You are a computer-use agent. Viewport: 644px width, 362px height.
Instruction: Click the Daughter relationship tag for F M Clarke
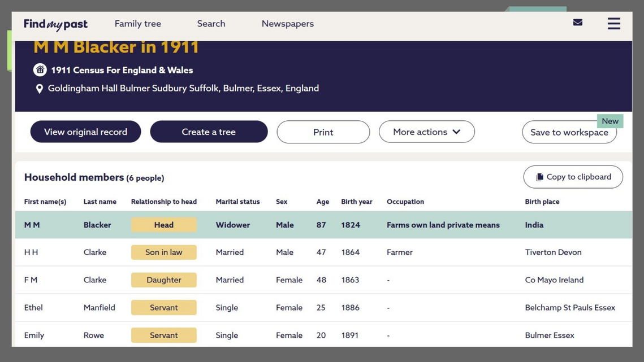163,280
